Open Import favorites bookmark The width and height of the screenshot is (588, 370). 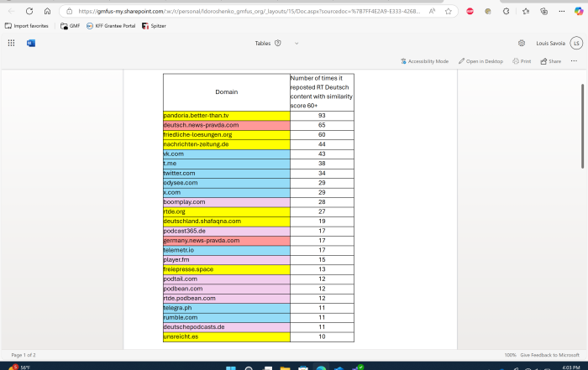27,26
